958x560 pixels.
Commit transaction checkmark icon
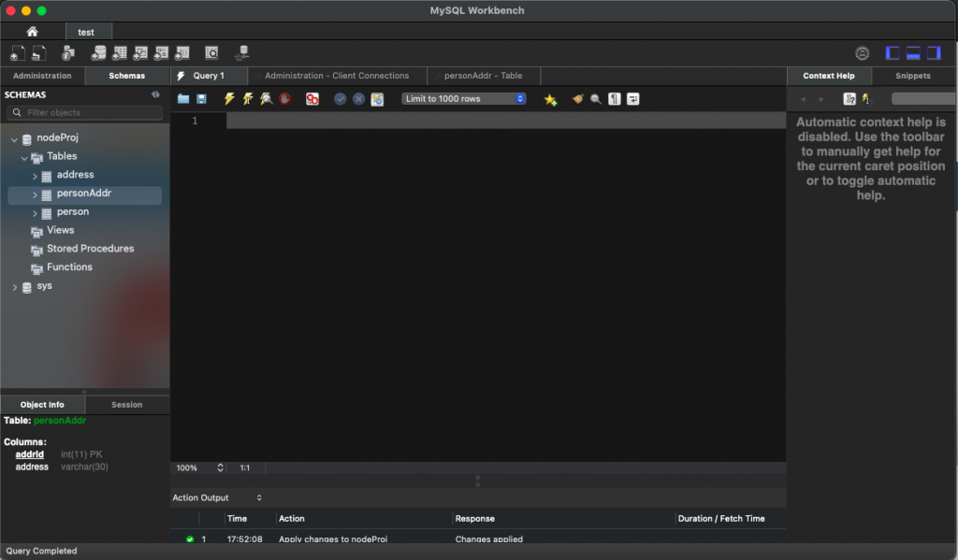[x=341, y=99]
